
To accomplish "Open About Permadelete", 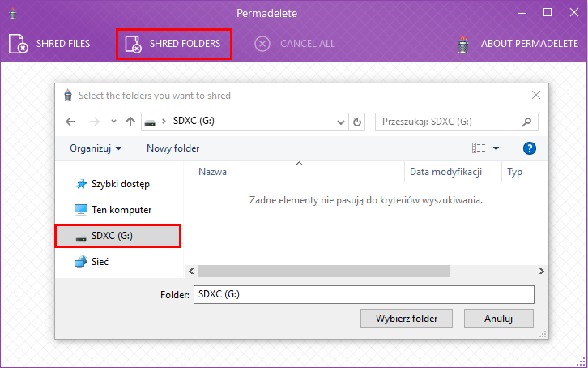I will (x=518, y=44).
